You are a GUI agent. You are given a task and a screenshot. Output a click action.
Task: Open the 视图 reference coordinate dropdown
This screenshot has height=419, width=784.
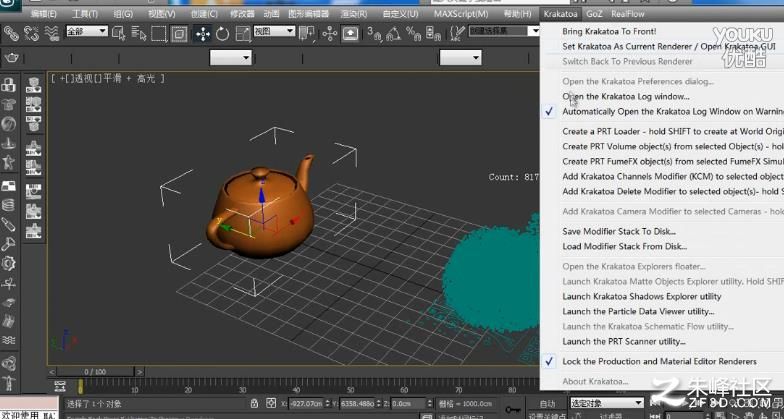274,31
